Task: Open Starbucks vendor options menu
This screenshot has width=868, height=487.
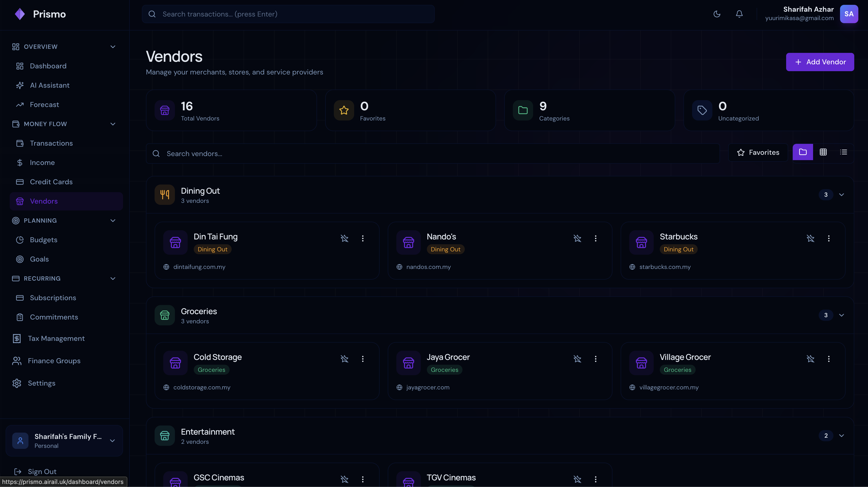Action: pos(829,238)
